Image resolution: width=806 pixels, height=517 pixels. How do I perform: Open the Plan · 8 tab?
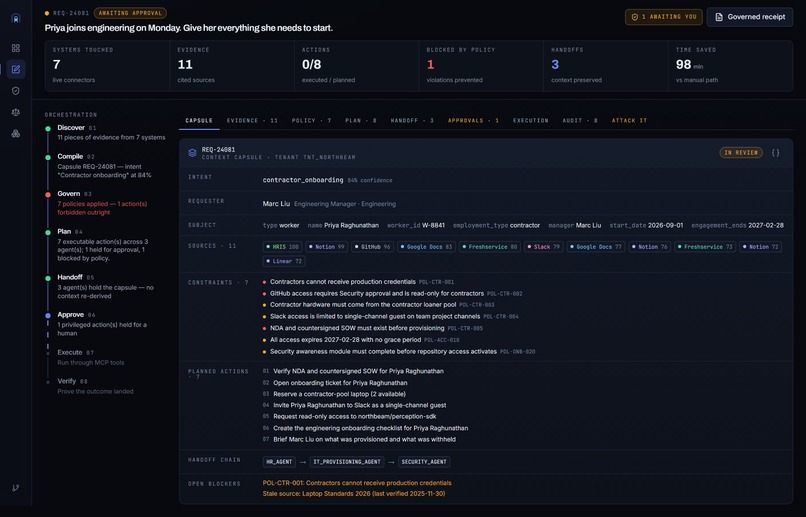coord(361,121)
